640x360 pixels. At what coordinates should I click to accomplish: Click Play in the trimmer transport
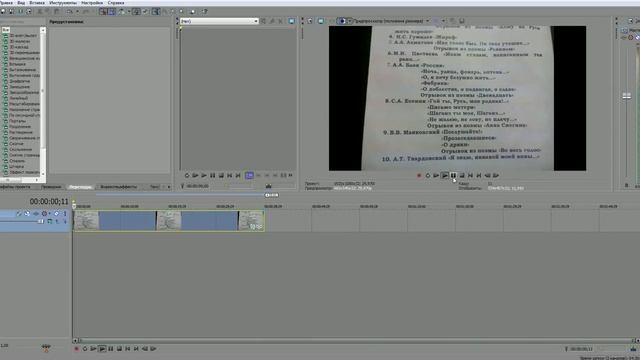[x=204, y=176]
